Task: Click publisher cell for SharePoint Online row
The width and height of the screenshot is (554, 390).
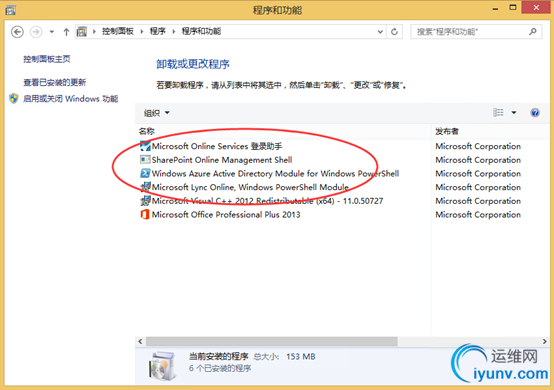Action: [x=478, y=160]
